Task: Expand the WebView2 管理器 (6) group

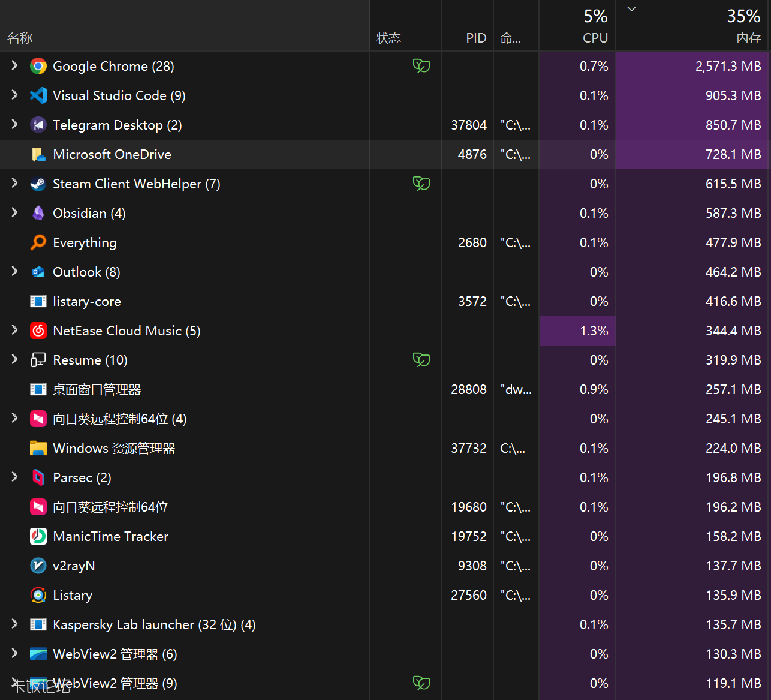Action: (x=14, y=653)
